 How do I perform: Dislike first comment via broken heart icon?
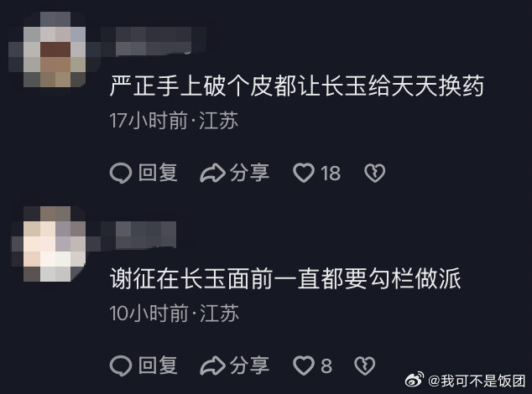click(x=374, y=173)
